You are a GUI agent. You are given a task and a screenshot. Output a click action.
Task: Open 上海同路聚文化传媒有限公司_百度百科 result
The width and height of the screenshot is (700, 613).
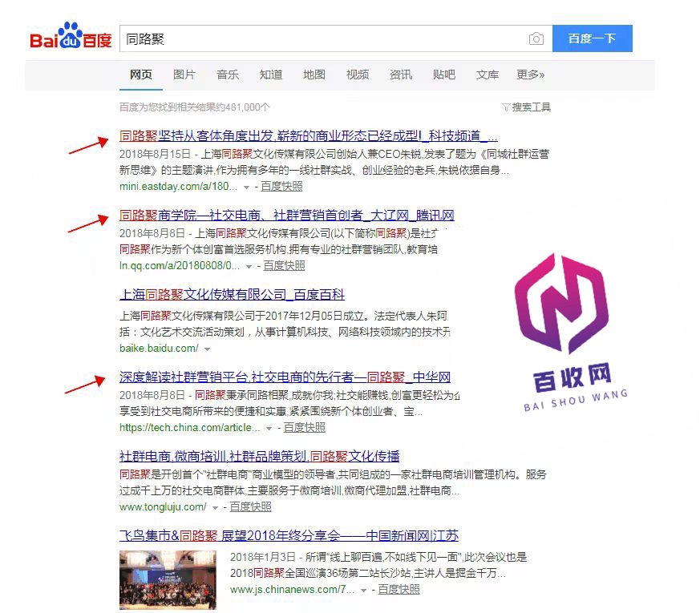(x=233, y=294)
